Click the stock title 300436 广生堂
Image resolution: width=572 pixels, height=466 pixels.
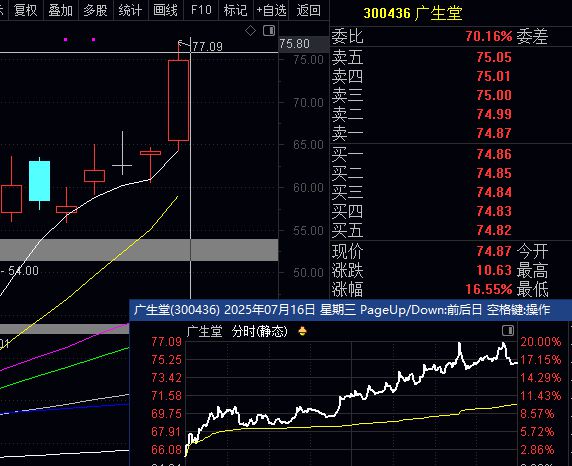point(413,13)
